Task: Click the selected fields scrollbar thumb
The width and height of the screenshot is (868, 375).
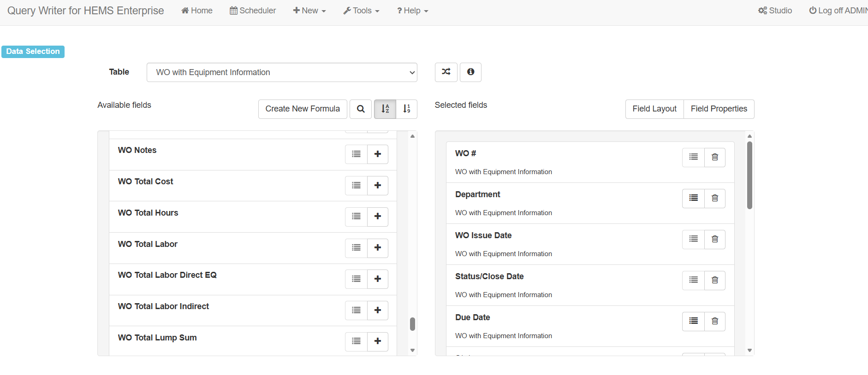Action: click(x=749, y=175)
